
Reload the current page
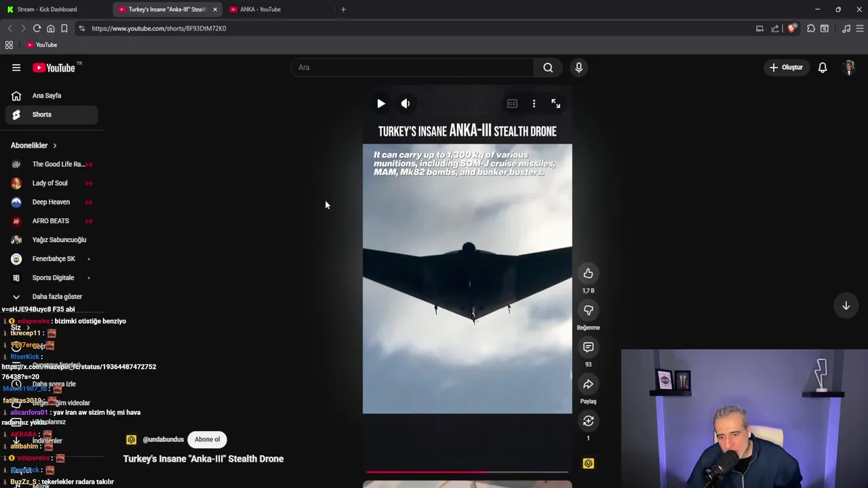point(37,28)
